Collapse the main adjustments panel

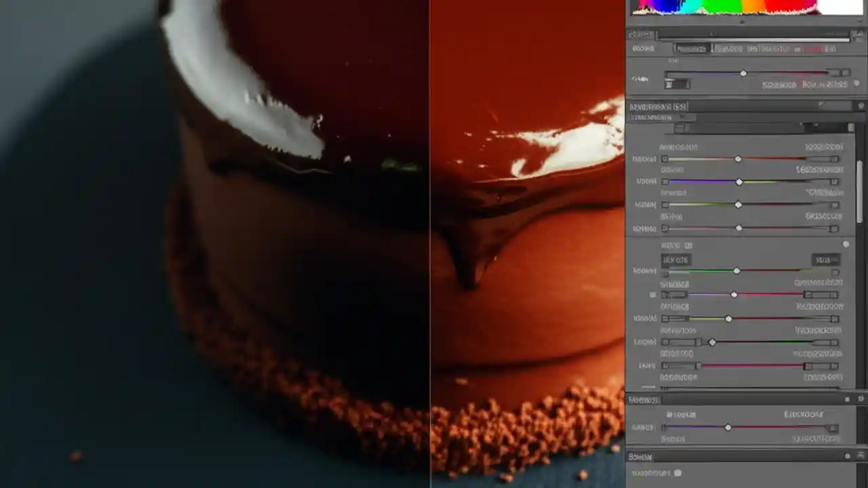(658, 106)
